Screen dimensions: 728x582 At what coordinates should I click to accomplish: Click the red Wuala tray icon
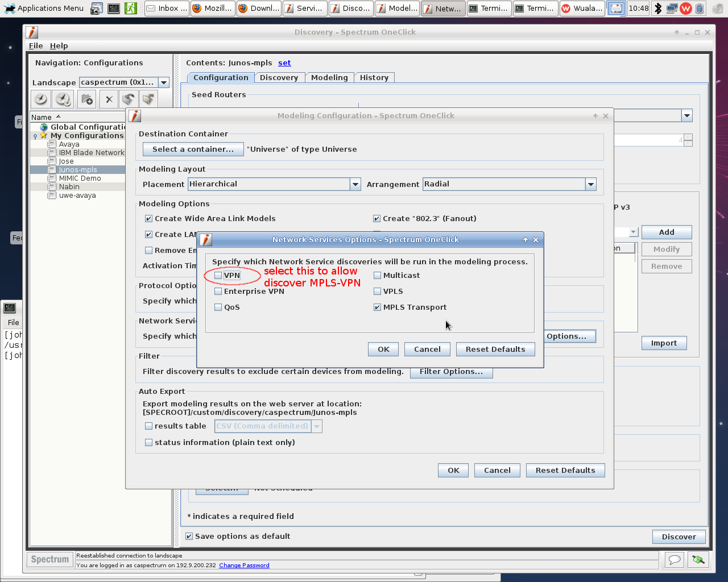(x=686, y=9)
